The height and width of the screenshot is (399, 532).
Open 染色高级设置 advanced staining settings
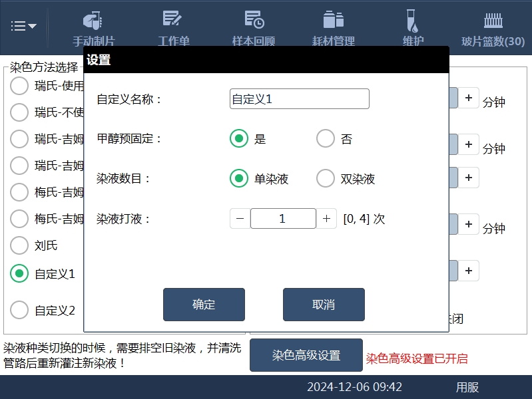(x=306, y=355)
